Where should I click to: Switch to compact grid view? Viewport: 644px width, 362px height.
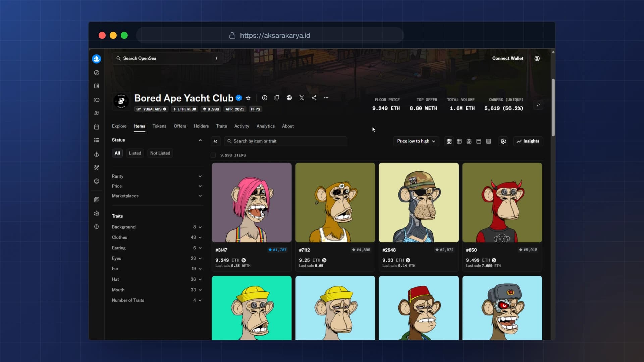point(459,141)
